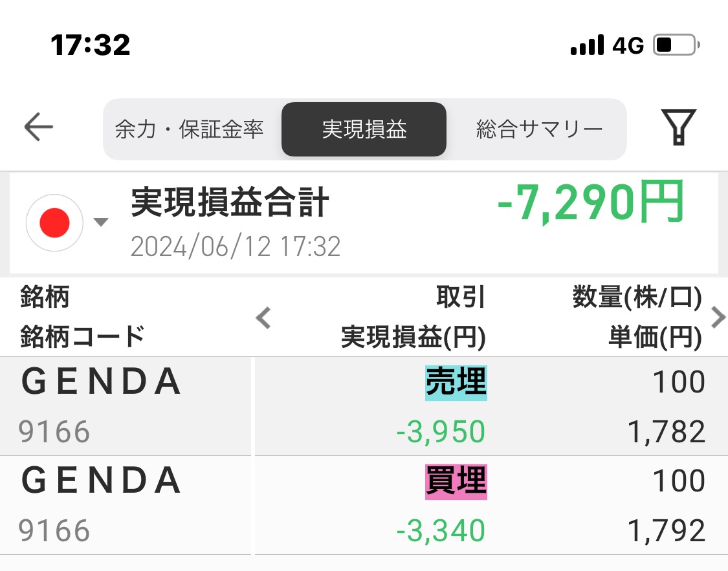This screenshot has width=728, height=571.
Task: Switch to 余力・保証金率 tab
Action: pos(190,129)
